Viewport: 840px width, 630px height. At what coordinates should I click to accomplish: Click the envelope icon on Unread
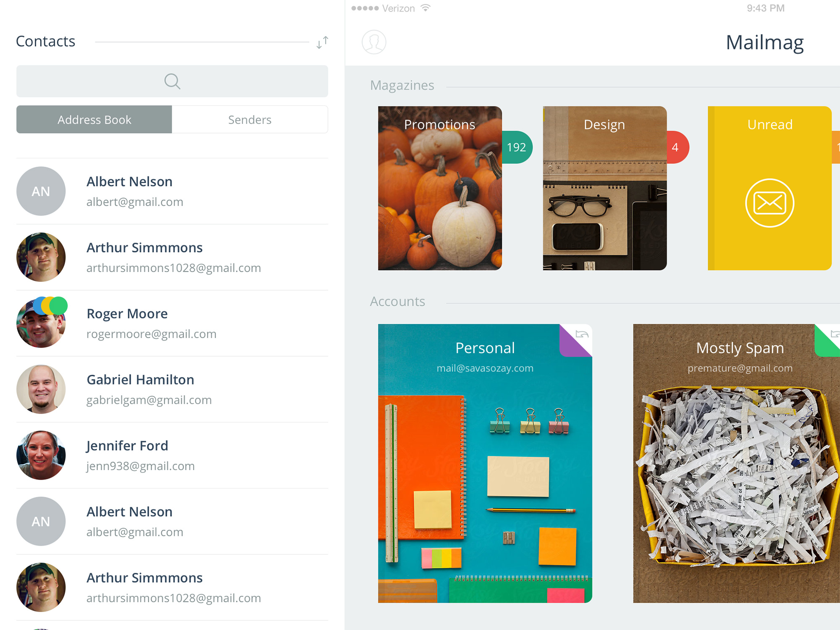click(x=769, y=203)
